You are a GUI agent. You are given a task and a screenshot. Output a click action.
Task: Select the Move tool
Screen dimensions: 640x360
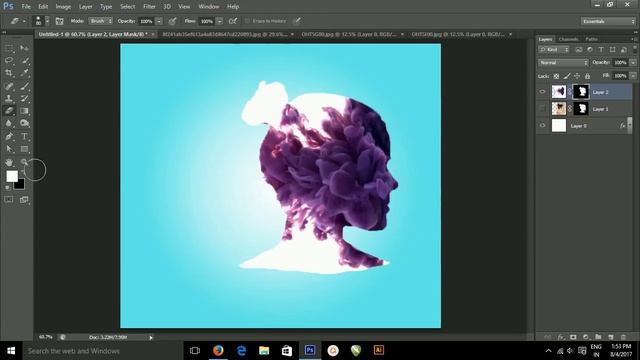tap(24, 48)
